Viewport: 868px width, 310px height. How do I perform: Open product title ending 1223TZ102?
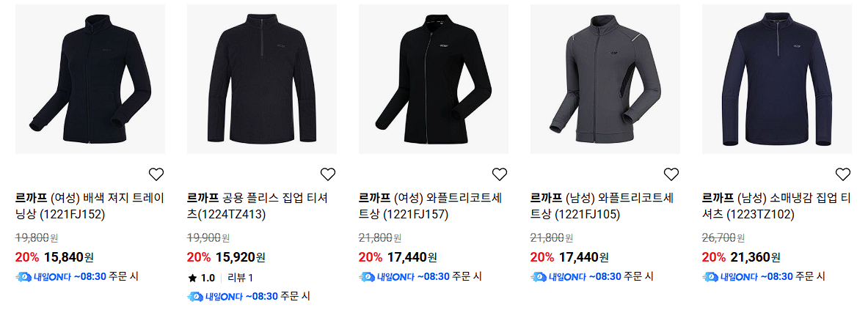tap(776, 205)
